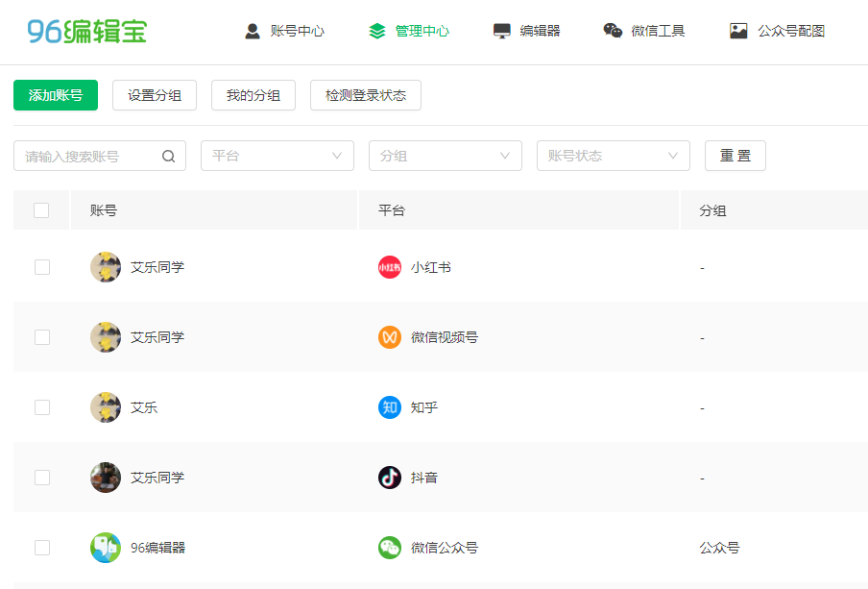Click the 微信公众号 green platform icon
868x589 pixels.
pos(389,547)
